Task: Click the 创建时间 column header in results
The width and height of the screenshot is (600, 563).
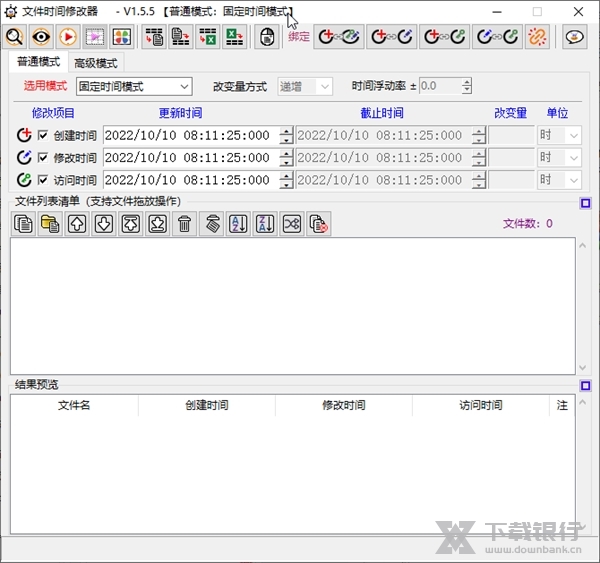Action: pyautogui.click(x=207, y=405)
